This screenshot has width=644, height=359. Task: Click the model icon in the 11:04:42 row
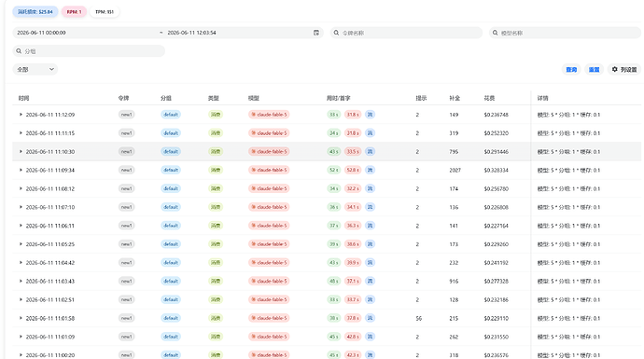254,263
